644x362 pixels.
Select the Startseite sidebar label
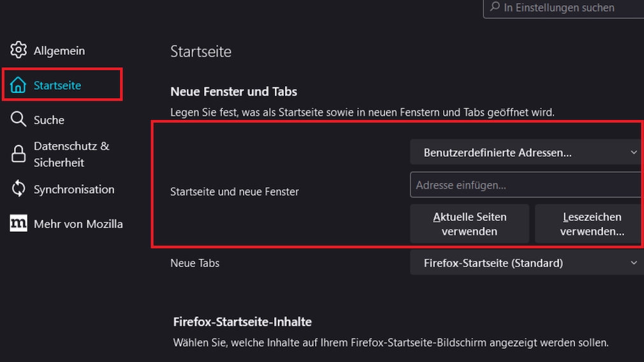pos(57,85)
